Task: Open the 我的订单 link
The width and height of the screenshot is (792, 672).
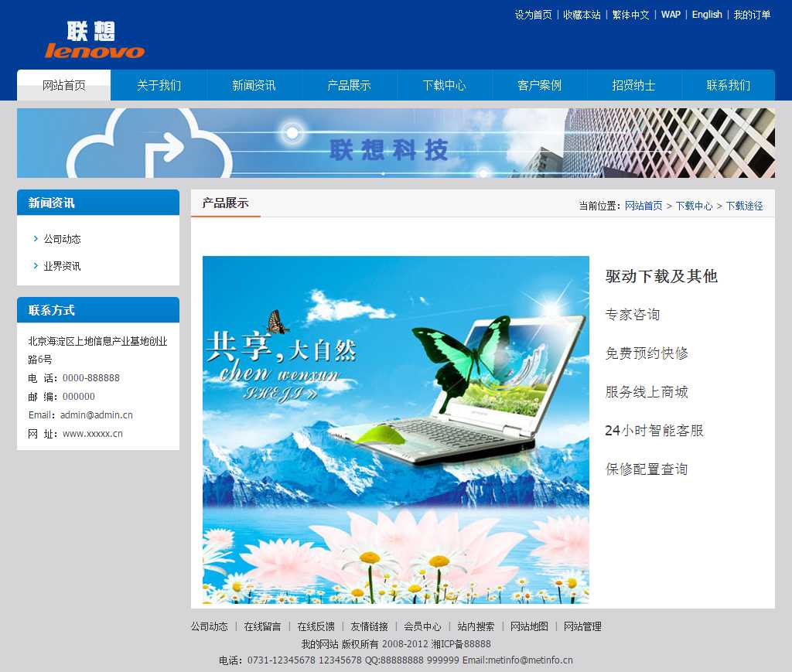Action: tap(752, 15)
